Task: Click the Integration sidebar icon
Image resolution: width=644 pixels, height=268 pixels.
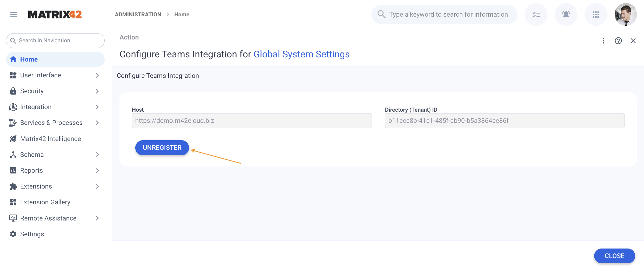Action: (13, 107)
